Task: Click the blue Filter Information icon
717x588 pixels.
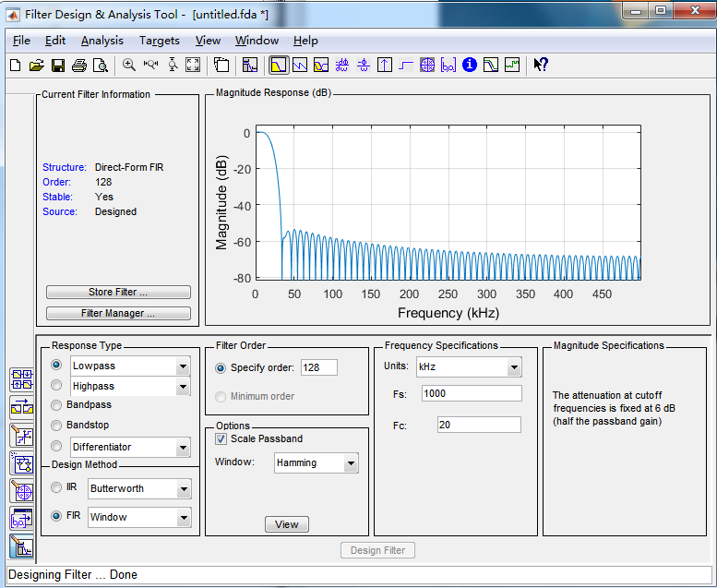Action: coord(470,65)
